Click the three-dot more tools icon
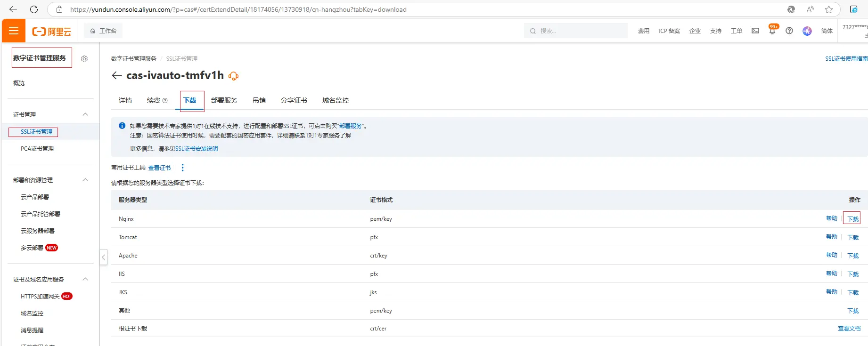The image size is (868, 346). coord(183,168)
